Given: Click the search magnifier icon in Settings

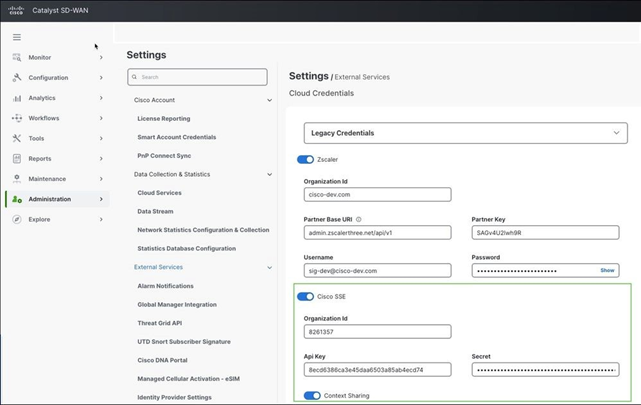Looking at the screenshot, I should coord(134,77).
